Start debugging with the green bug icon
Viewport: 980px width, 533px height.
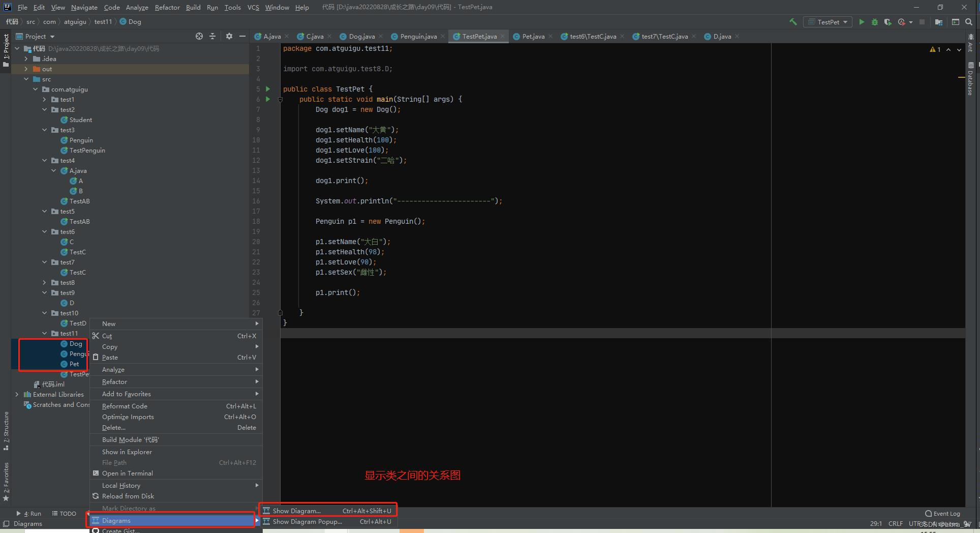875,22
